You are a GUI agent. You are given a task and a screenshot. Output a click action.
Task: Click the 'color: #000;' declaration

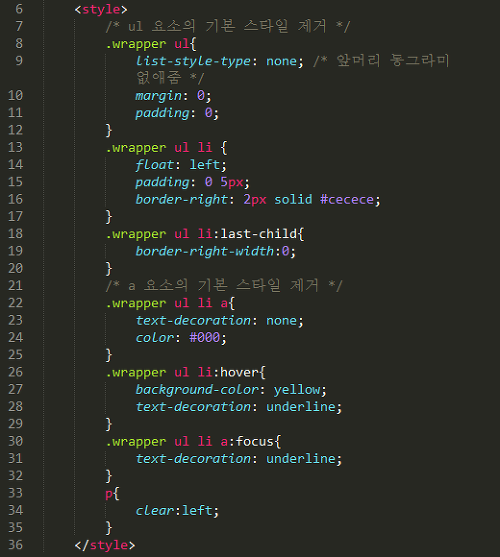pyautogui.click(x=181, y=337)
